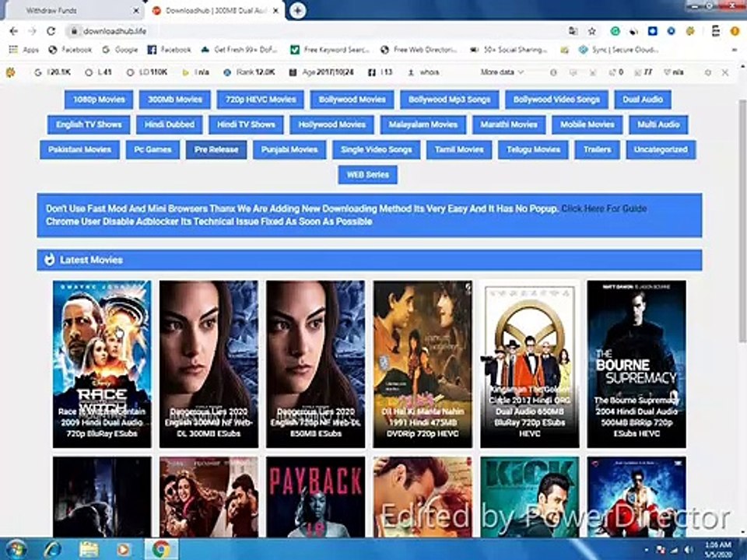Open Hindi TV Shows category
Image resolution: width=747 pixels, height=560 pixels.
coord(247,124)
